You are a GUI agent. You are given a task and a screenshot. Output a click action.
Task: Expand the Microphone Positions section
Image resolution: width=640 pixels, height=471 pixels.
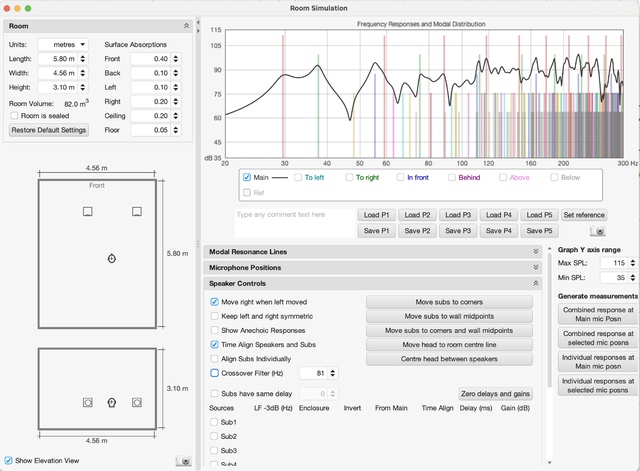point(536,267)
